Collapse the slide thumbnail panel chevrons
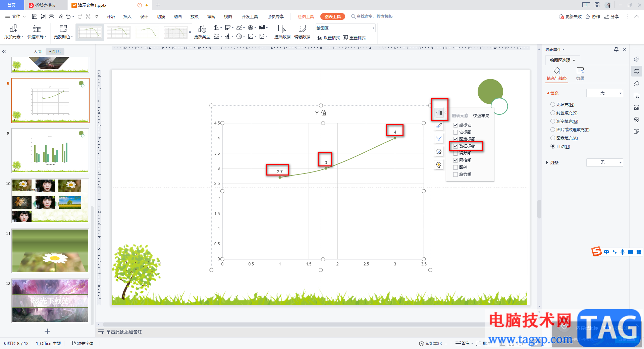This screenshot has height=349, width=644. (x=4, y=52)
